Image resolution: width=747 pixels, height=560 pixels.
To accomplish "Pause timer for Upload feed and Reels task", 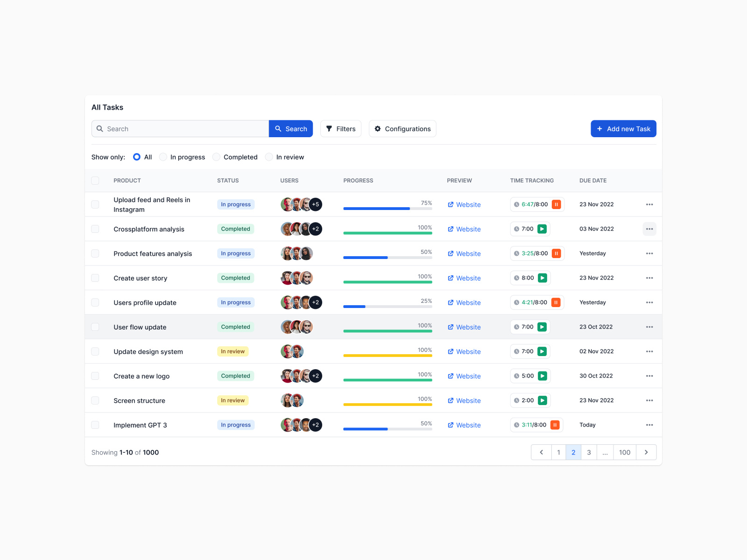I will pyautogui.click(x=557, y=204).
